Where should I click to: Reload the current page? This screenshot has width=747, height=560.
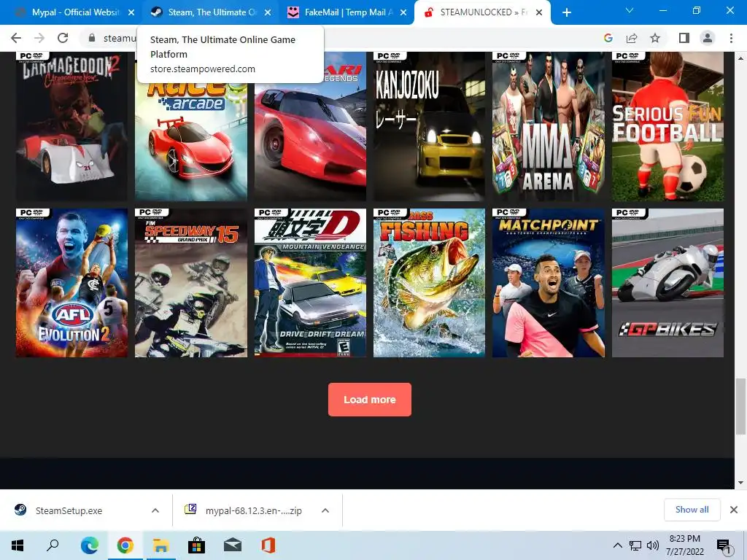[63, 38]
